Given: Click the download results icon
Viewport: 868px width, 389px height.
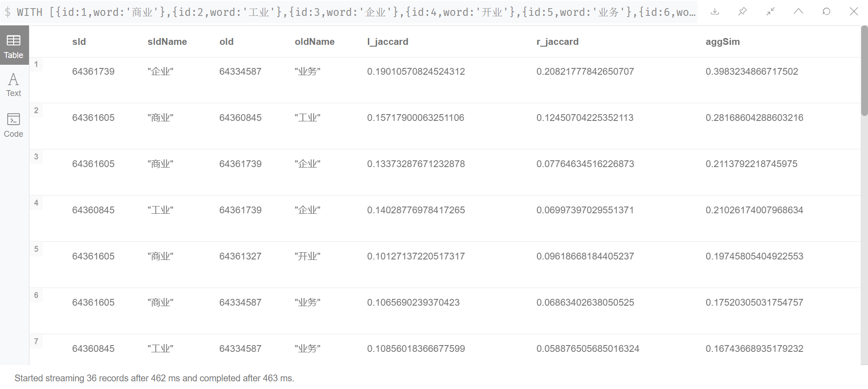Looking at the screenshot, I should click(715, 11).
